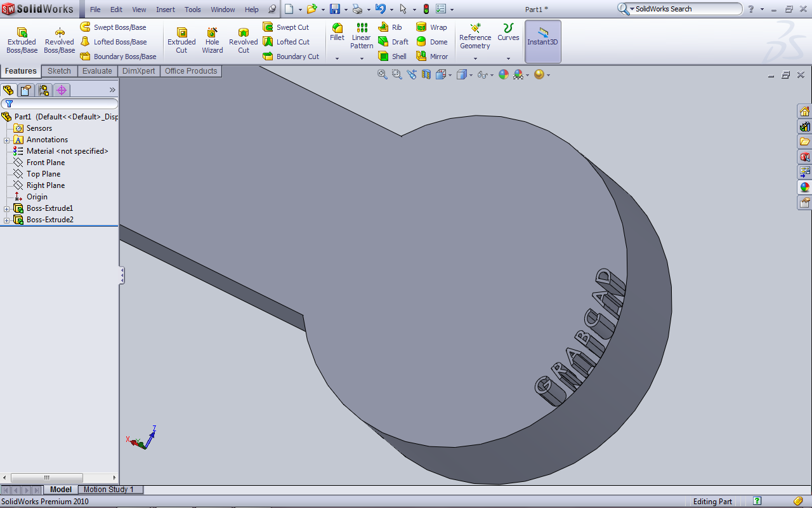This screenshot has width=812, height=508.
Task: Open the Hole Wizard
Action: 213,41
